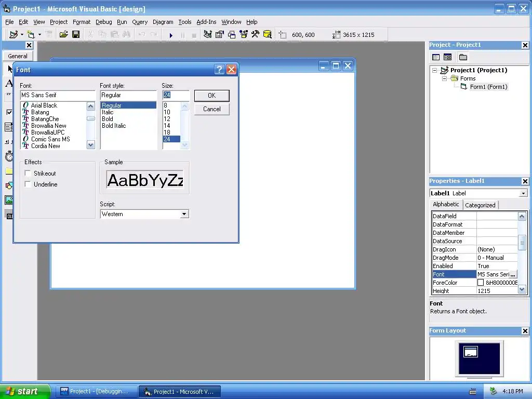The image size is (532, 399).
Task: Click the Size input field showing 24
Action: tap(176, 96)
